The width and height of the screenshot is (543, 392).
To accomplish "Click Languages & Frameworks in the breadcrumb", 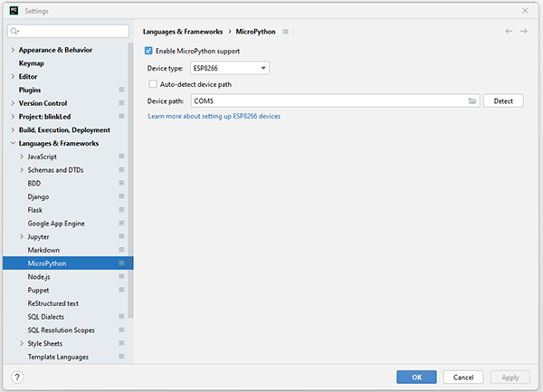I will pos(183,32).
